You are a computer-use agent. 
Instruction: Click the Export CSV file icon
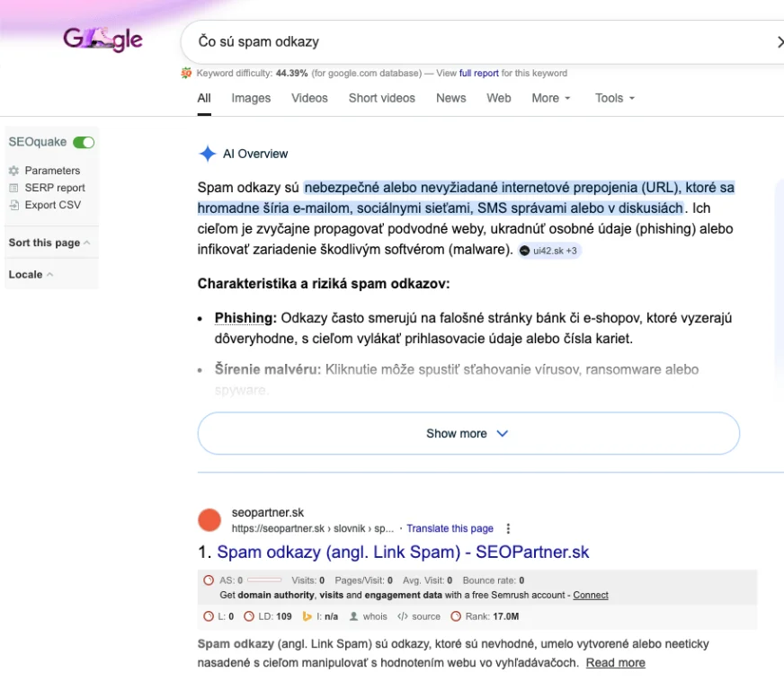(x=13, y=205)
